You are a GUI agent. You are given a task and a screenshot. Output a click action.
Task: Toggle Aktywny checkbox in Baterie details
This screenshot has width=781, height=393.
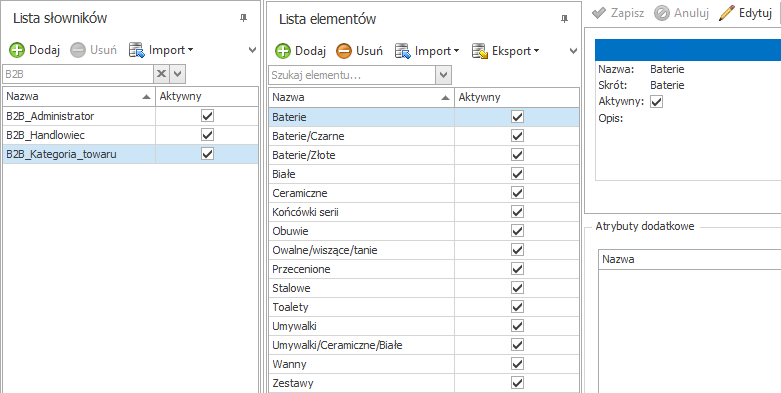(657, 102)
